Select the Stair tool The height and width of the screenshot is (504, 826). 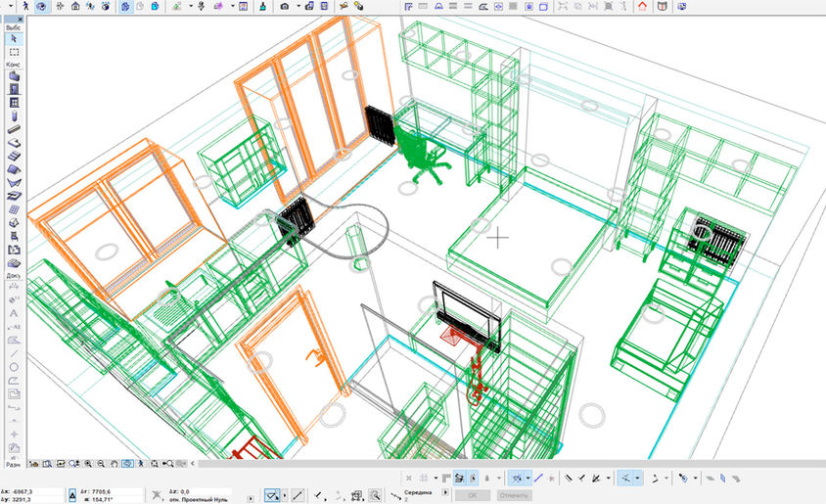coord(14,156)
